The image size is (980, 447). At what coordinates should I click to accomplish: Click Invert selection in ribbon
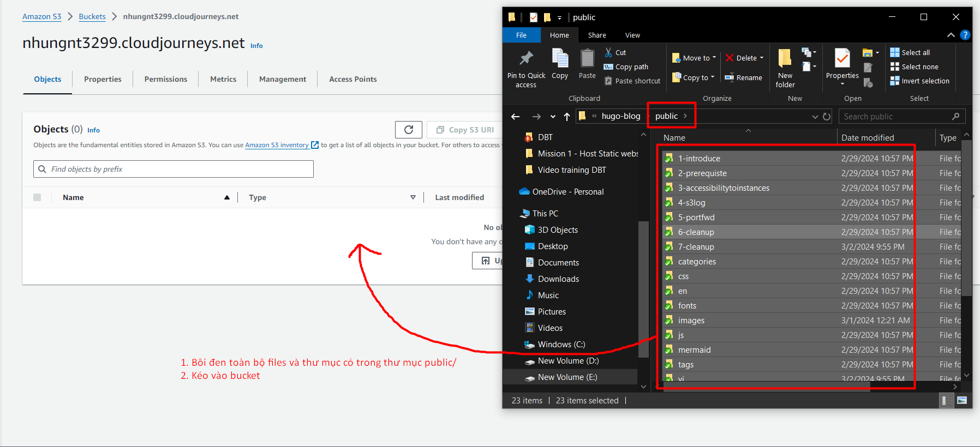[x=920, y=81]
